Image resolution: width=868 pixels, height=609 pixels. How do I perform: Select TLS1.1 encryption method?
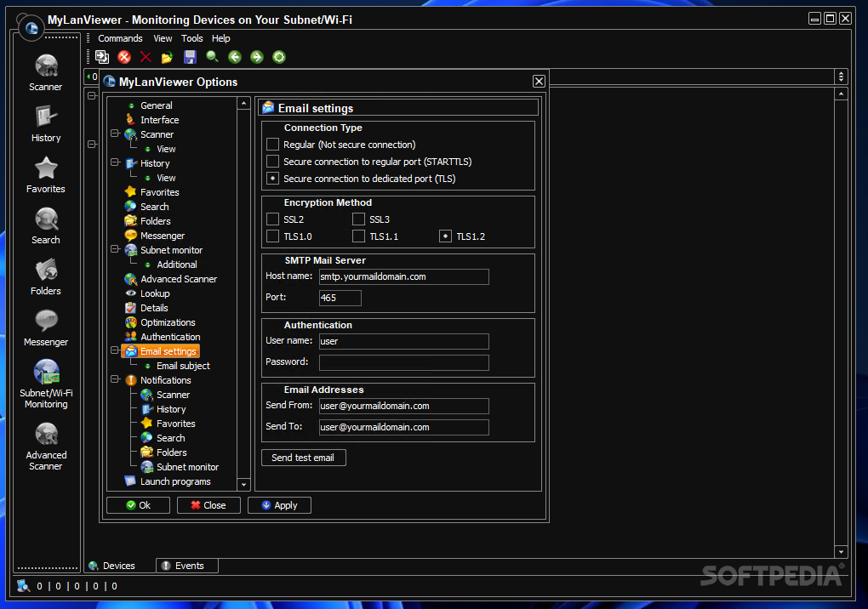(359, 236)
